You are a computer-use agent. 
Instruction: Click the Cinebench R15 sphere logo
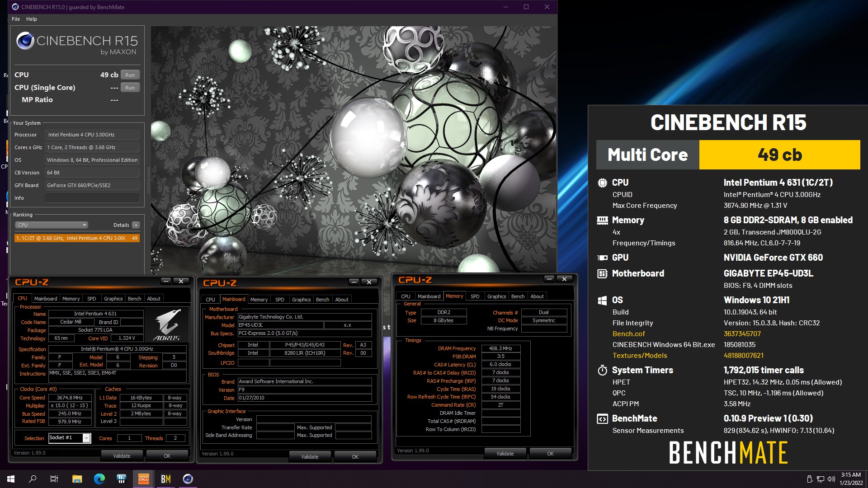coord(25,41)
